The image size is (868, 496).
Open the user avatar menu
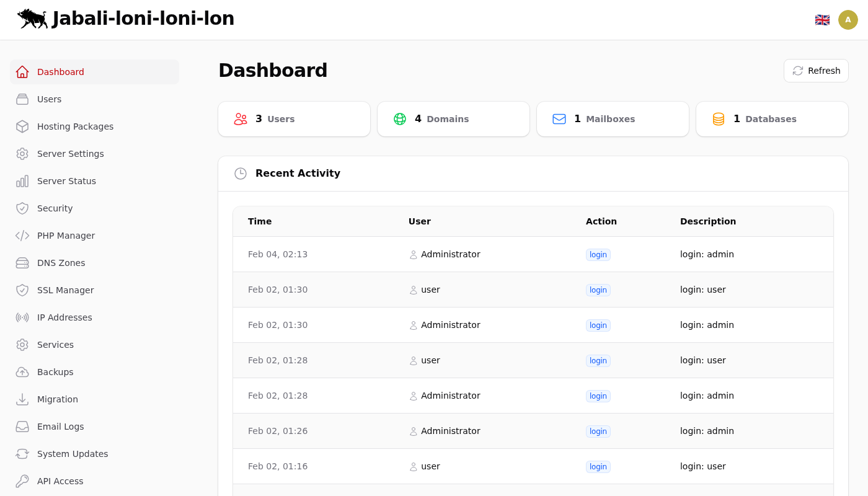[848, 20]
